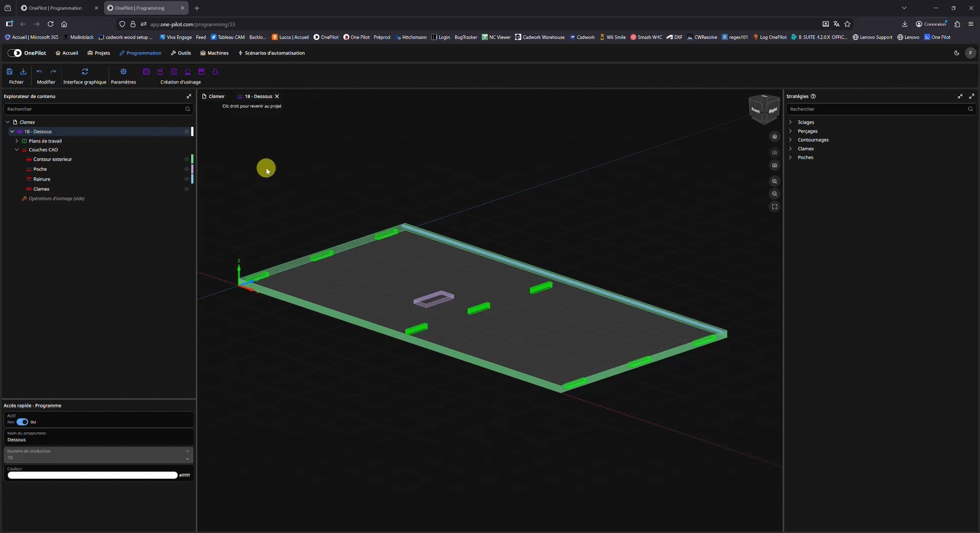
Task: Collapse Couches CAO node
Action: 17,150
